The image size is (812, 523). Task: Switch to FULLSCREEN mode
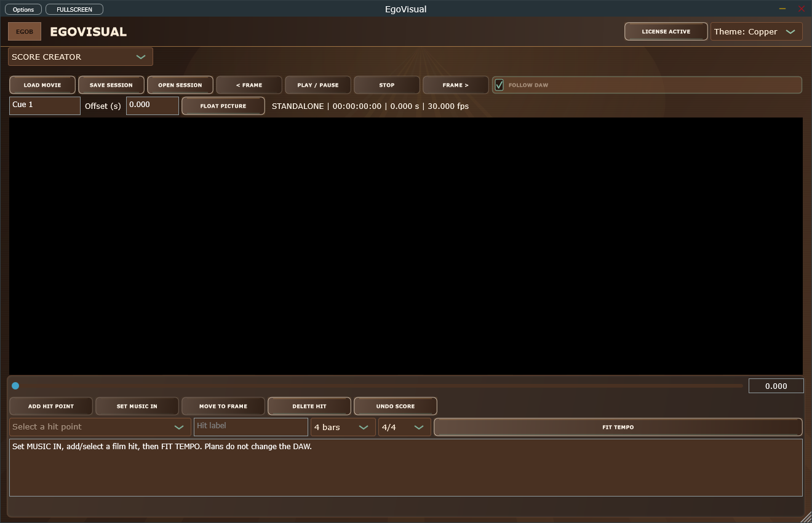74,9
